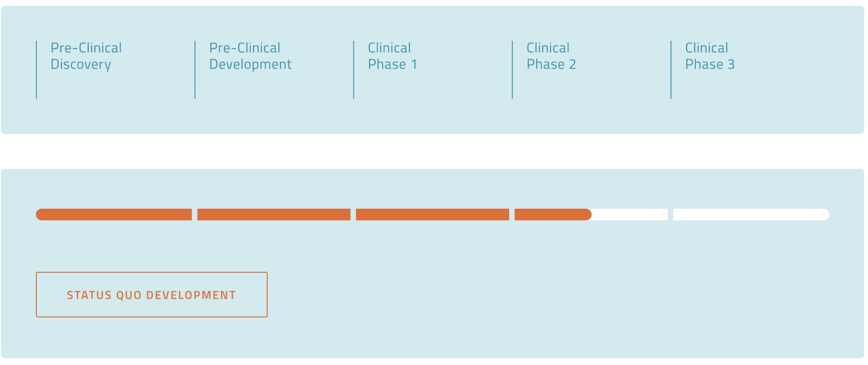Click the Status Quo Development button

[x=151, y=295]
